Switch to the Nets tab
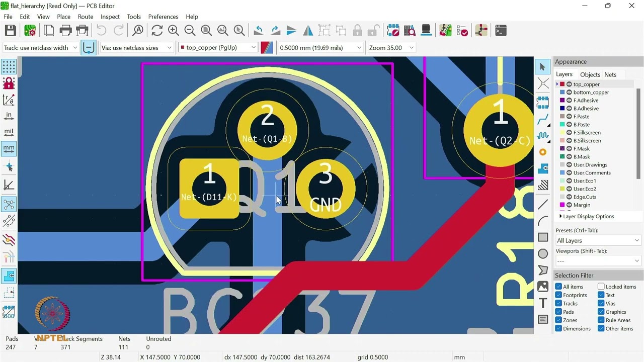 pos(610,74)
